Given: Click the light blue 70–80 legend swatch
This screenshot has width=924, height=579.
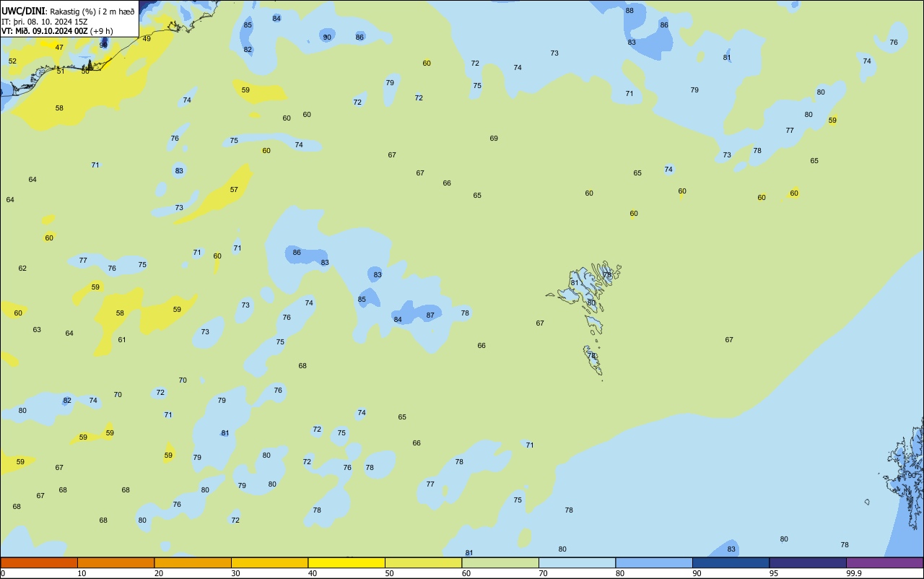Looking at the screenshot, I should [577, 562].
